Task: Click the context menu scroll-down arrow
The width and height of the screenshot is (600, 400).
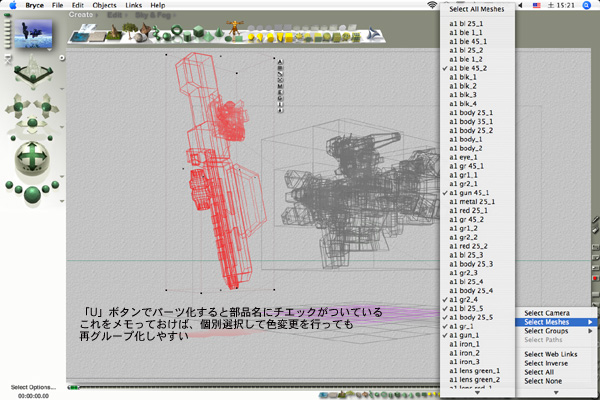Action: pyautogui.click(x=556, y=392)
